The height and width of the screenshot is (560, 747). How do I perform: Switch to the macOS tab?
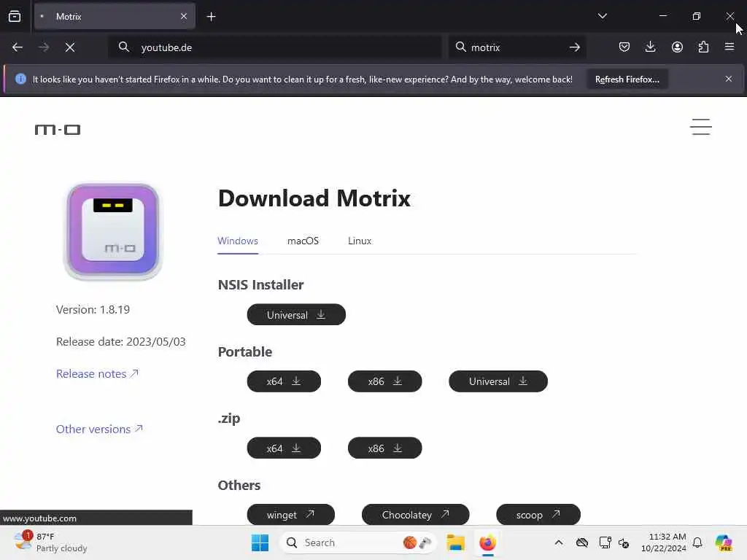[x=303, y=241]
